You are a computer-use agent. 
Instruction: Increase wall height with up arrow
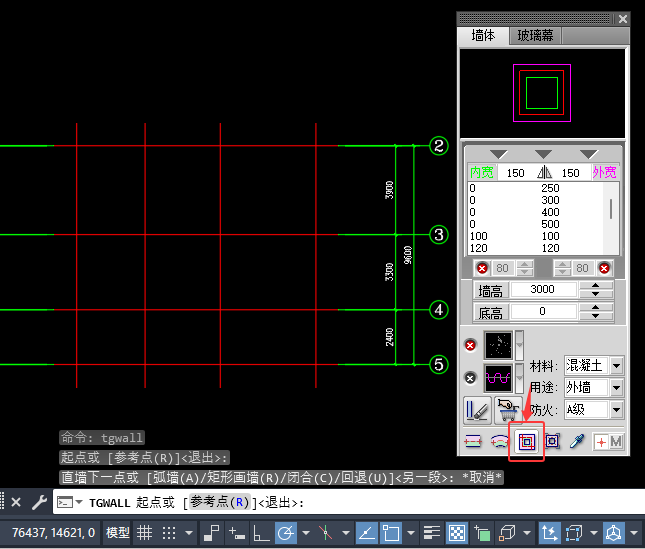pos(596,285)
